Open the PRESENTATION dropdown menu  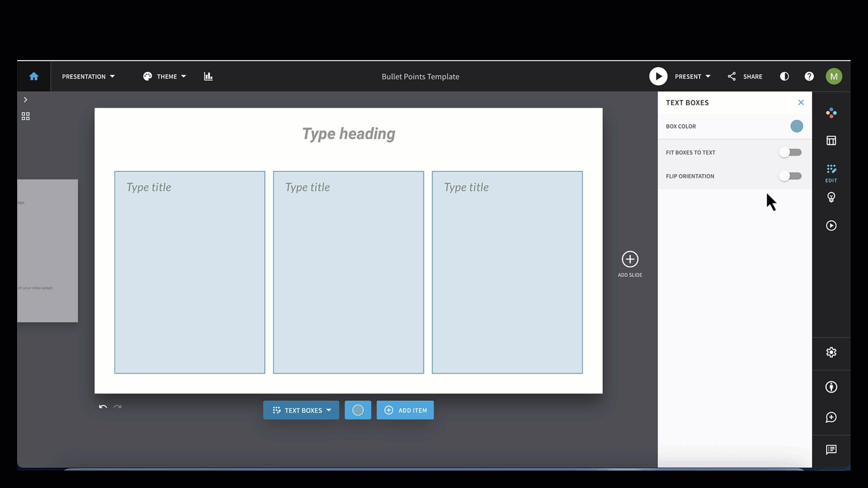(88, 76)
